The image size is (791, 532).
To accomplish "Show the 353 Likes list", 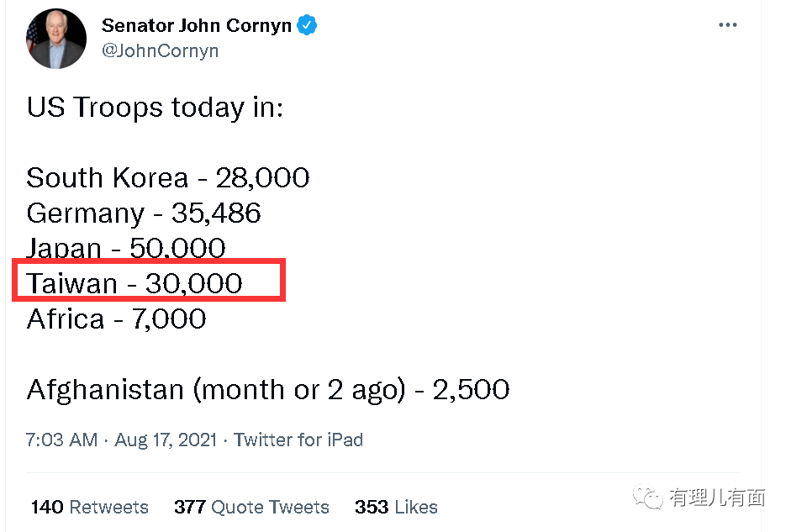I will coord(396,507).
